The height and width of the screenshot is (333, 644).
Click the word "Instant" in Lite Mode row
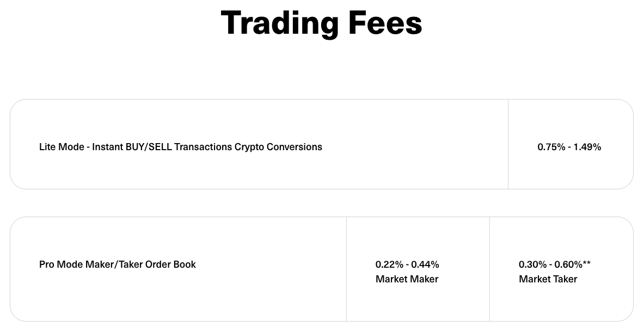point(107,147)
